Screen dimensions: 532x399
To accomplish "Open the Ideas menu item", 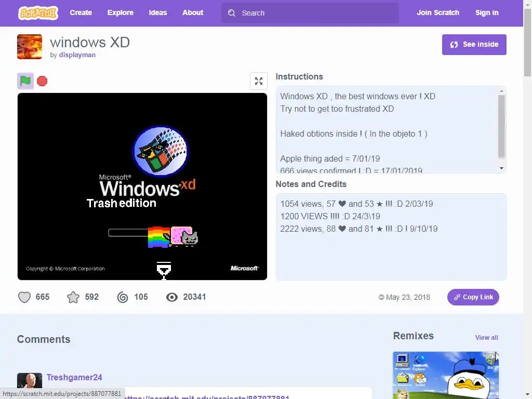I will pyautogui.click(x=158, y=13).
